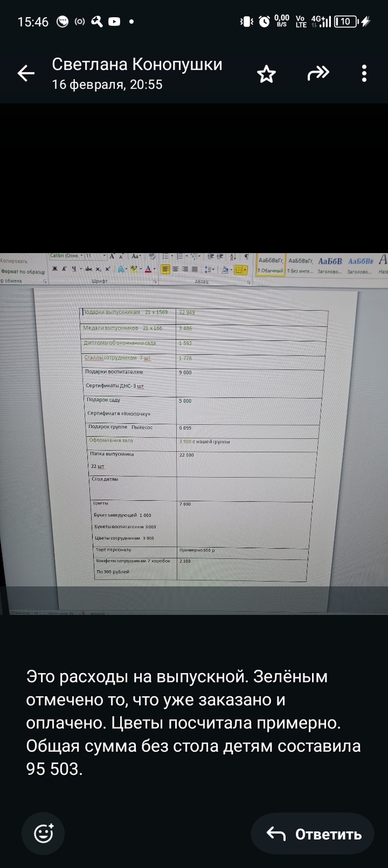388x868 pixels.
Task: Open the attached expenses table photo
Action: [x=194, y=434]
